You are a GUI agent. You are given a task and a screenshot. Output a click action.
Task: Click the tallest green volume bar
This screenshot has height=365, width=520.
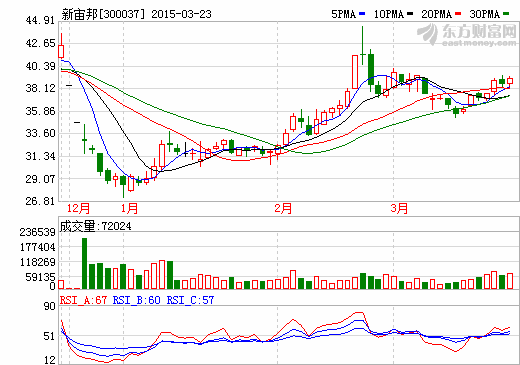tap(85, 263)
